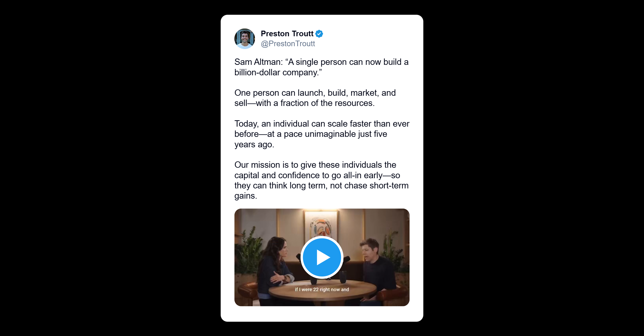Click the "Today, an individual can scale" paragraph
Viewport: 644px width, 336px height.
(x=322, y=134)
